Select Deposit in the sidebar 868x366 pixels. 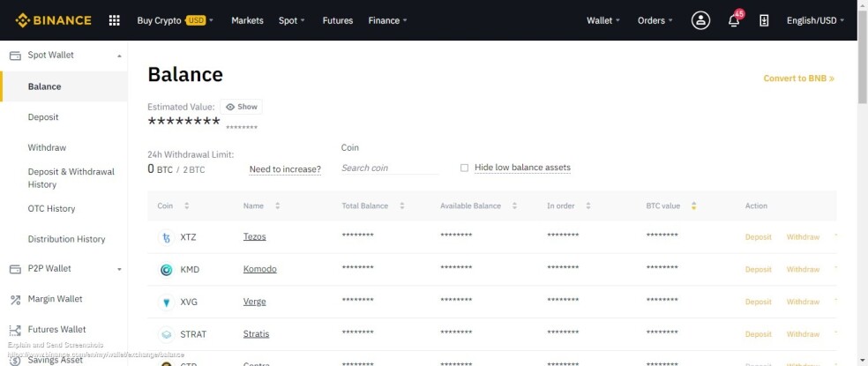pyautogui.click(x=43, y=117)
